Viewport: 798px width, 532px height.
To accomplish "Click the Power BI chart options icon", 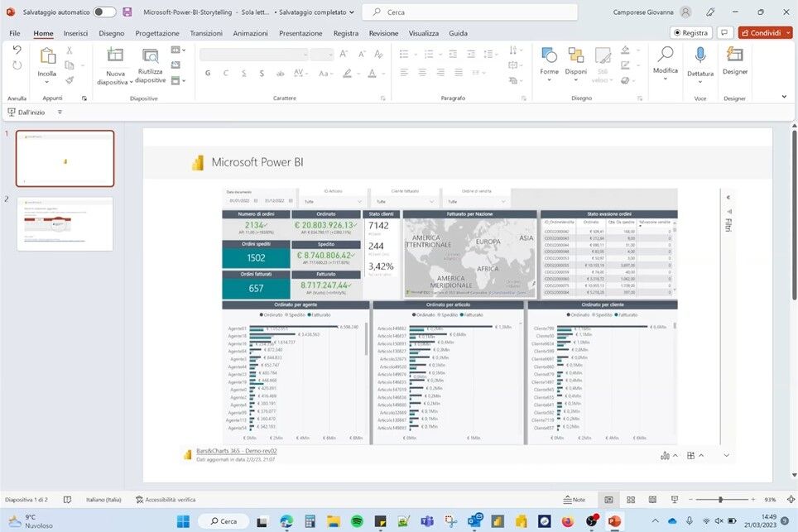I will tap(665, 456).
